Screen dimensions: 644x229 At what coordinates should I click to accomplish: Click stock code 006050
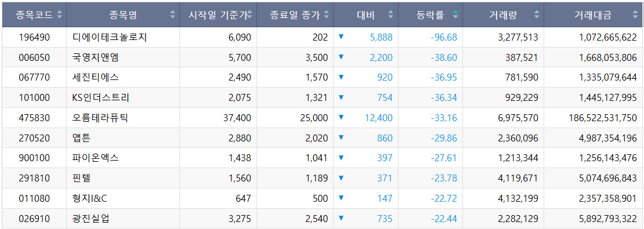click(x=34, y=57)
